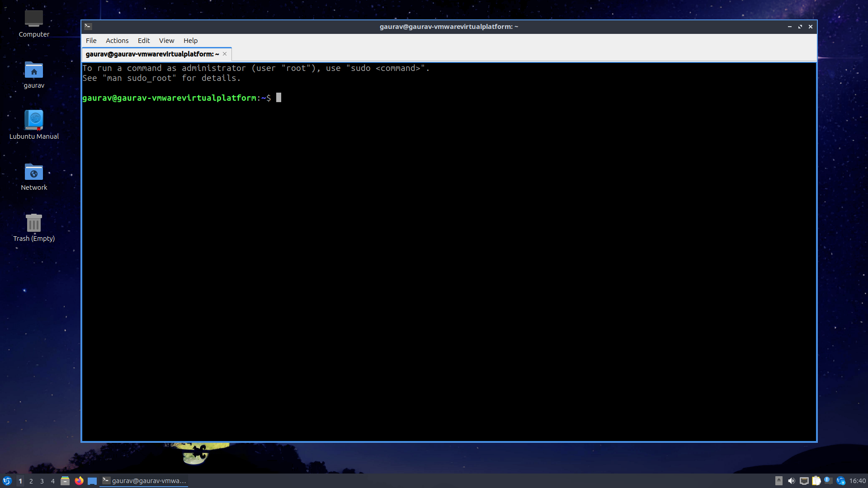This screenshot has height=488, width=868.
Task: Maximize the terminal window
Action: (800, 27)
